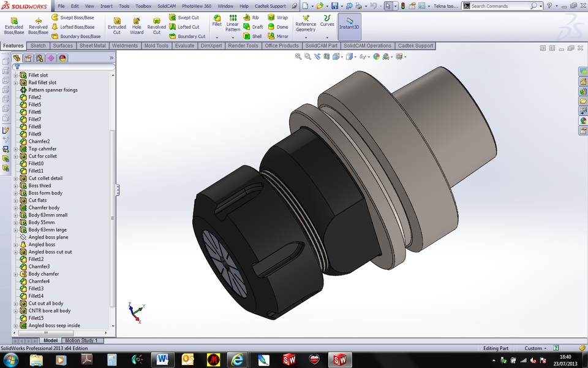588x368 pixels.
Task: Click the Zoom to Fit icon
Action: 298,56
